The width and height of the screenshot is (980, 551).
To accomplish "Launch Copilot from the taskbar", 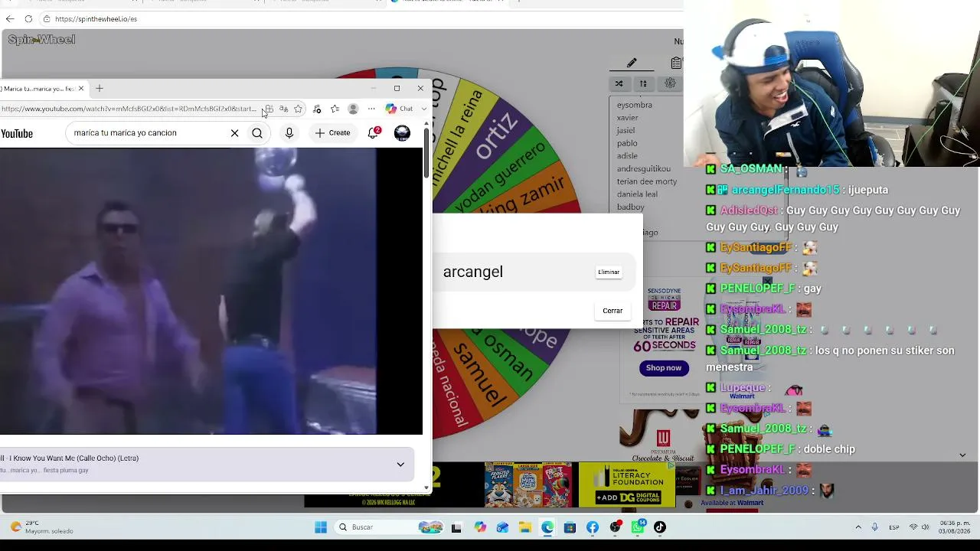I will click(x=480, y=527).
